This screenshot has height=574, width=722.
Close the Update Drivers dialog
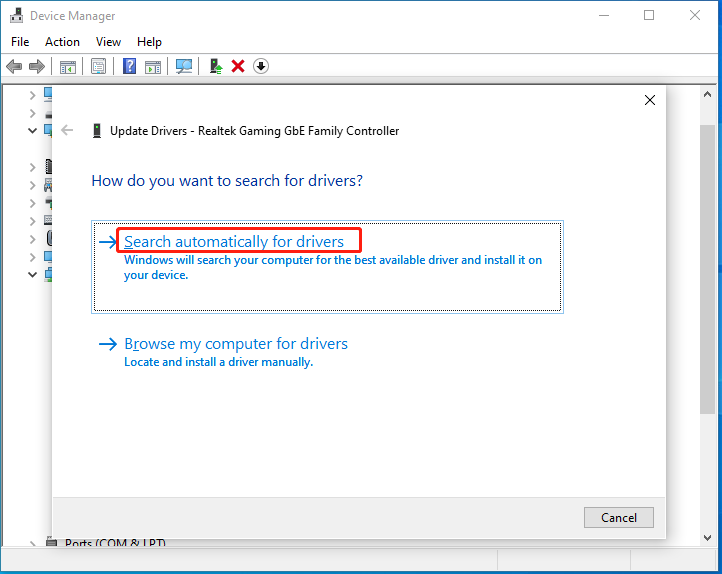point(650,100)
